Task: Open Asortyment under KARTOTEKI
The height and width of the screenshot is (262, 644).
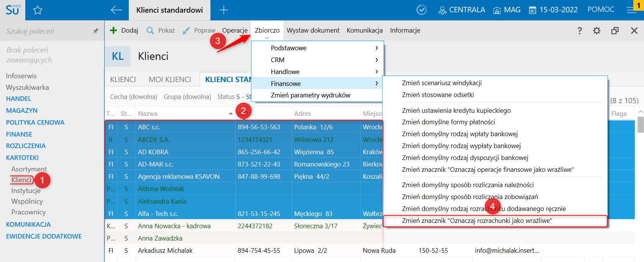Action: [x=29, y=169]
